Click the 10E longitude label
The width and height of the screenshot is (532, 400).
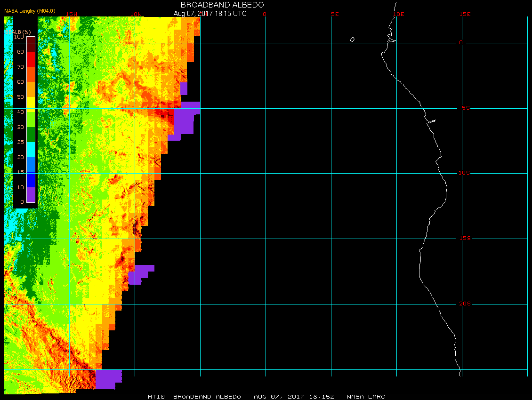[398, 14]
